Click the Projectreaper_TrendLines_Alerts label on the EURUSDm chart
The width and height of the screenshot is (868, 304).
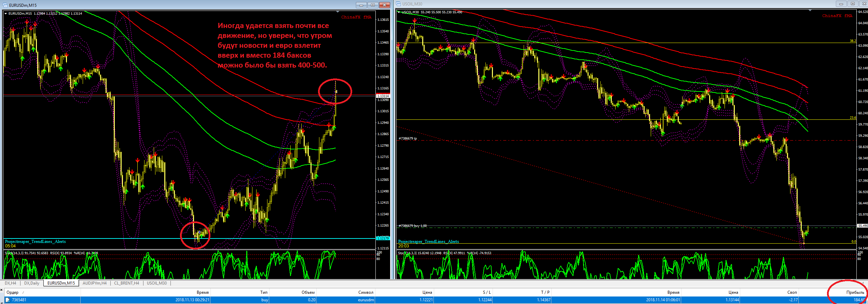coord(35,242)
